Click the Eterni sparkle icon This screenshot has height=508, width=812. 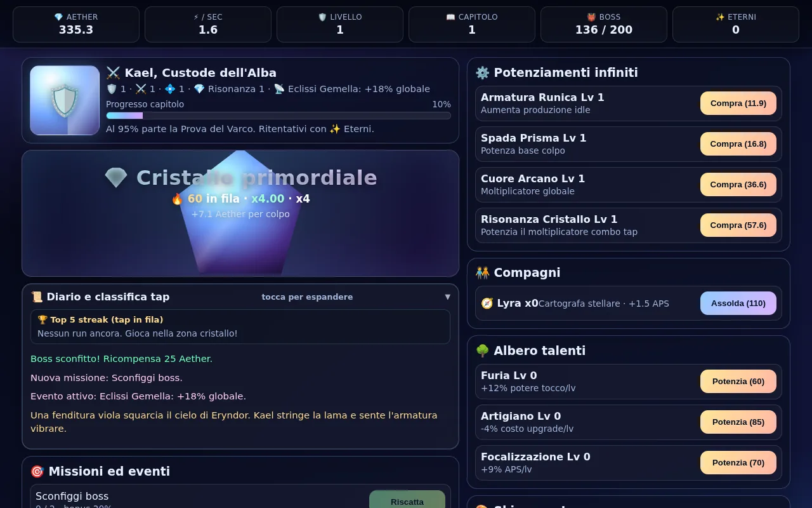720,17
